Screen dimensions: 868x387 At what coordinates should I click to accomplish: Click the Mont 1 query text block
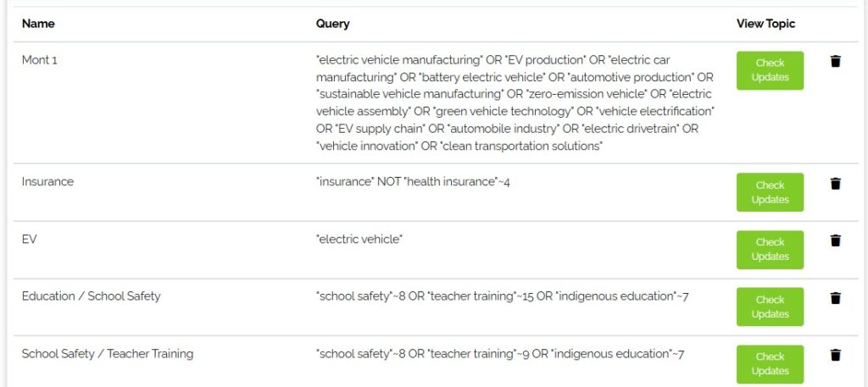pos(515,103)
